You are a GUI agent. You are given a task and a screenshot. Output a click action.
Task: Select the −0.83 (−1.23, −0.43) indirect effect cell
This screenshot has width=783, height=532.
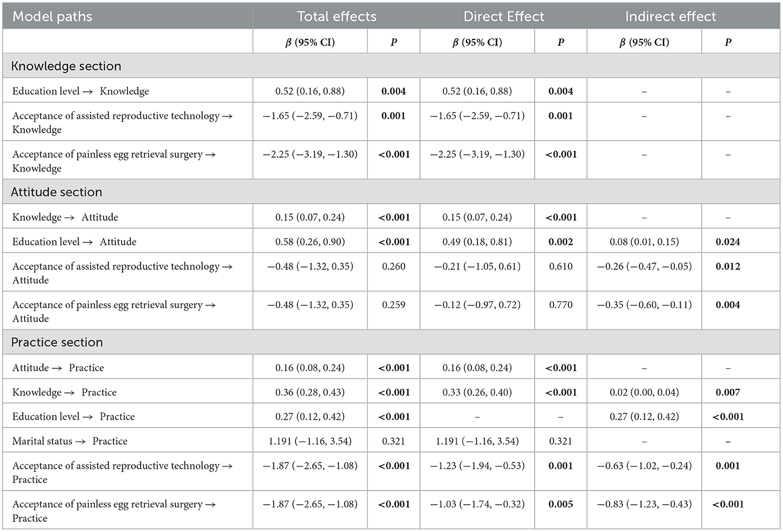(644, 504)
